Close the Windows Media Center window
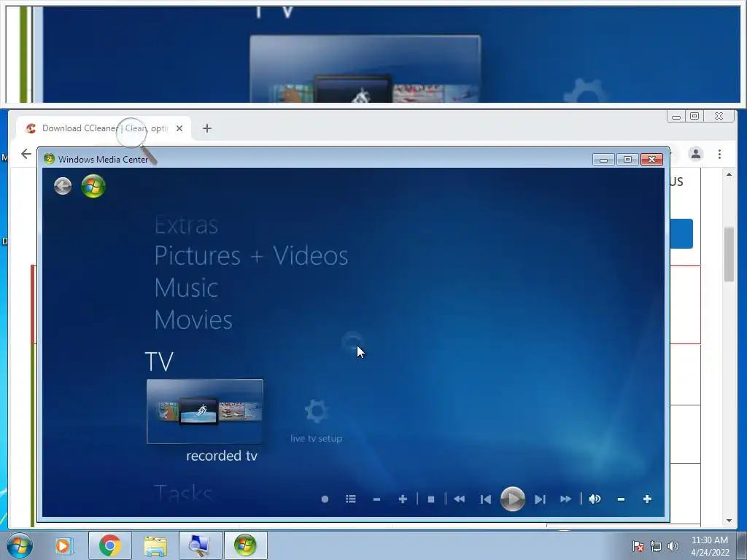Viewport: 747px width, 560px height. (x=651, y=160)
